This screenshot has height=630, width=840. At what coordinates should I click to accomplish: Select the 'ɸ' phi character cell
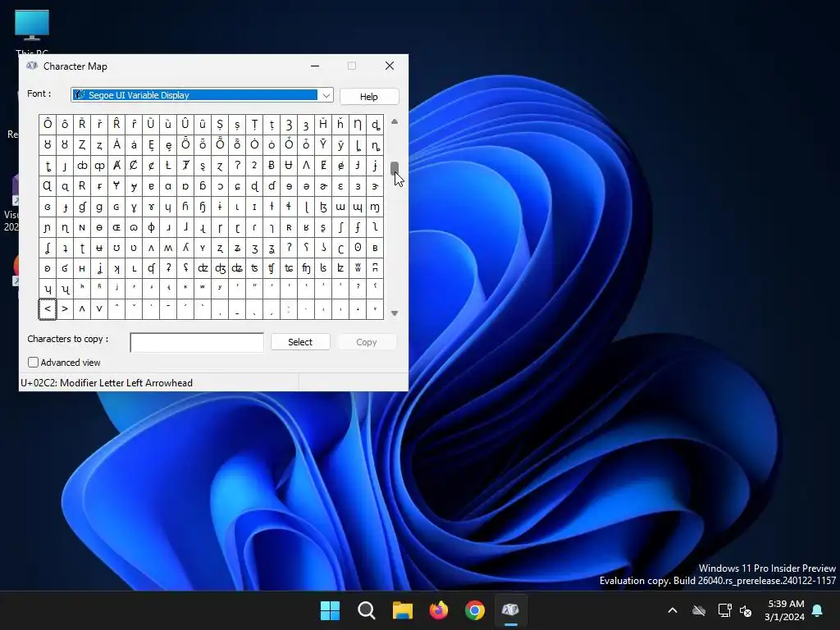151,227
